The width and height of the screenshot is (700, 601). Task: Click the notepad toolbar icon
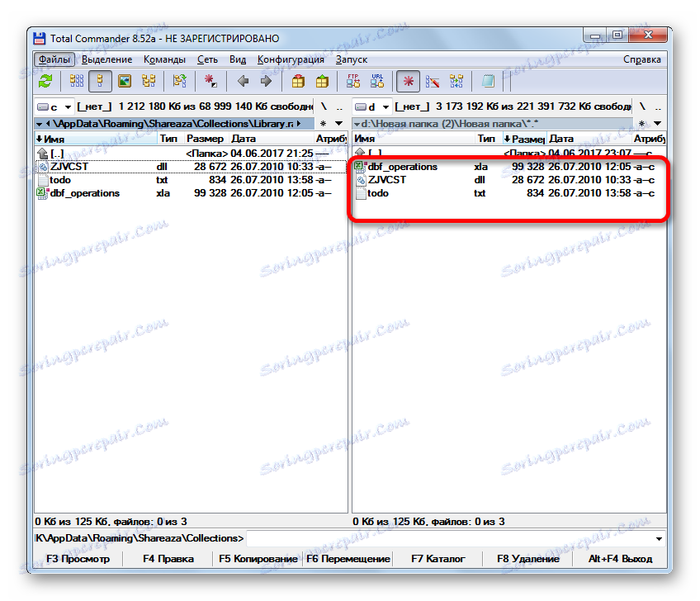click(488, 81)
